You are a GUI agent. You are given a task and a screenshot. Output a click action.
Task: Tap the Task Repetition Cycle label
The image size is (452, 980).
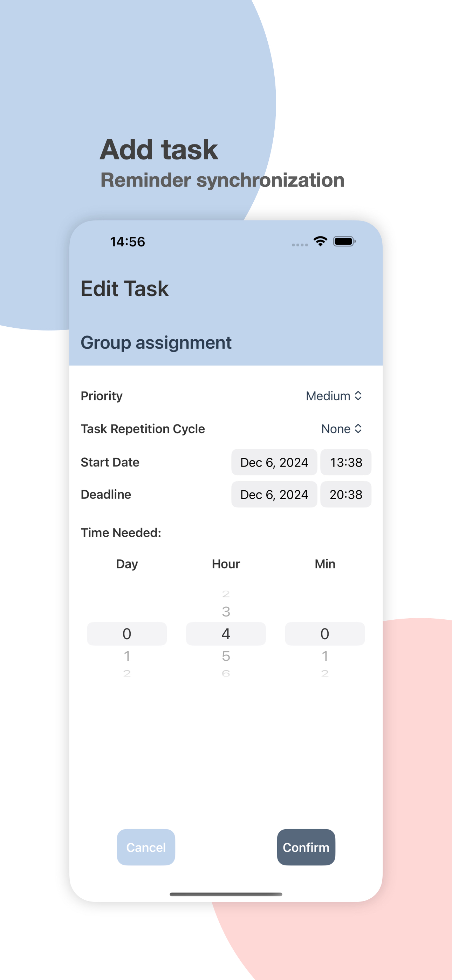click(x=143, y=429)
